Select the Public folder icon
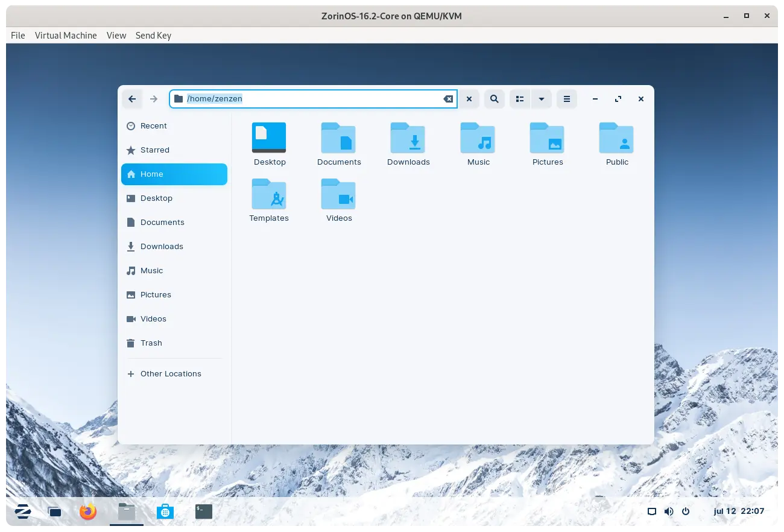 click(616, 138)
